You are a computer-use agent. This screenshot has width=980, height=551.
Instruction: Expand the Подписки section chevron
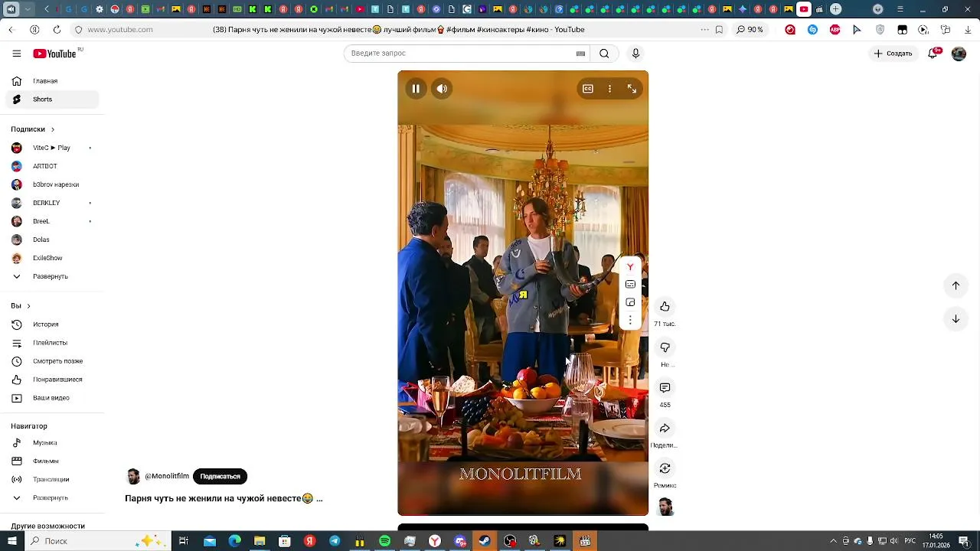tap(52, 129)
